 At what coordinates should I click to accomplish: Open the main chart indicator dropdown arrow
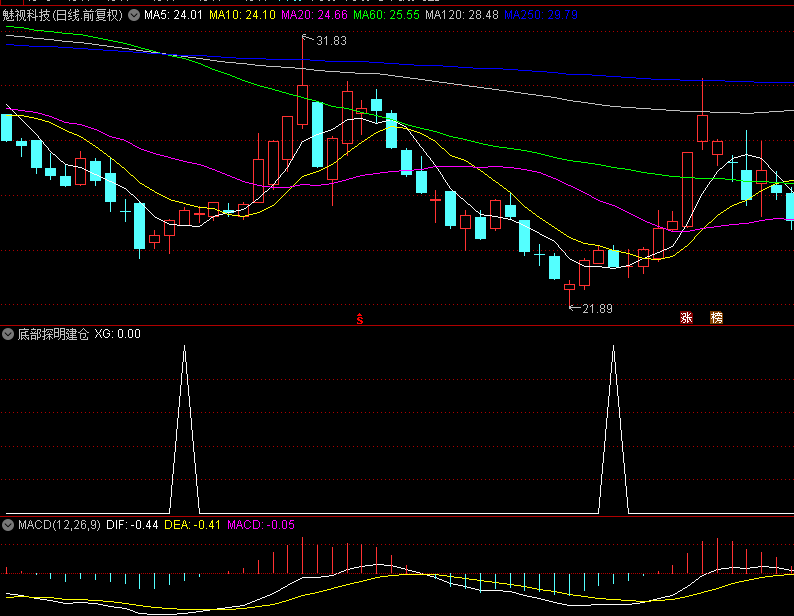click(134, 15)
